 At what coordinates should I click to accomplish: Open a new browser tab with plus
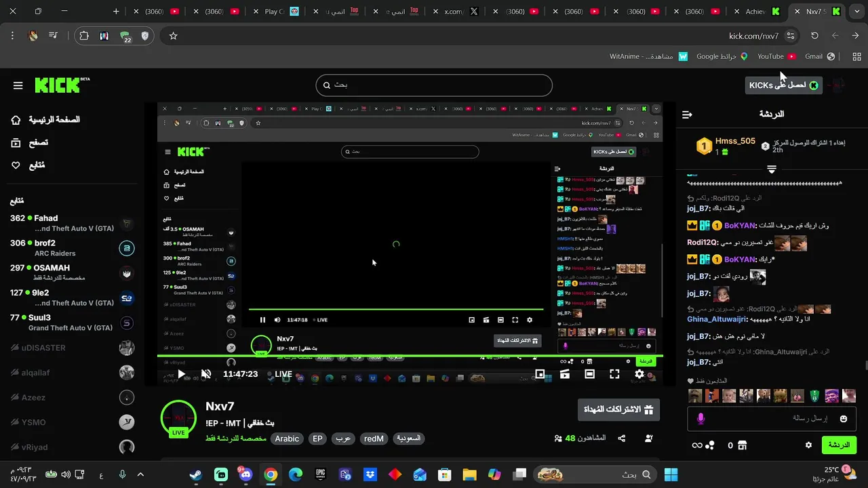(116, 12)
